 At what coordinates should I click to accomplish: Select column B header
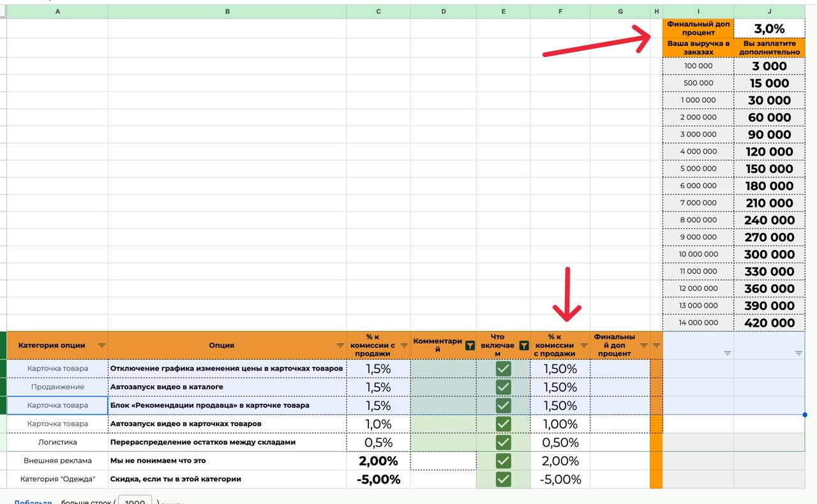pos(227,11)
